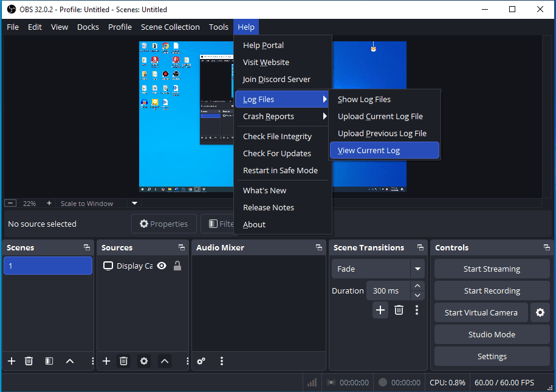Image resolution: width=556 pixels, height=392 pixels.
Task: Open the Tools menu
Action: click(218, 27)
